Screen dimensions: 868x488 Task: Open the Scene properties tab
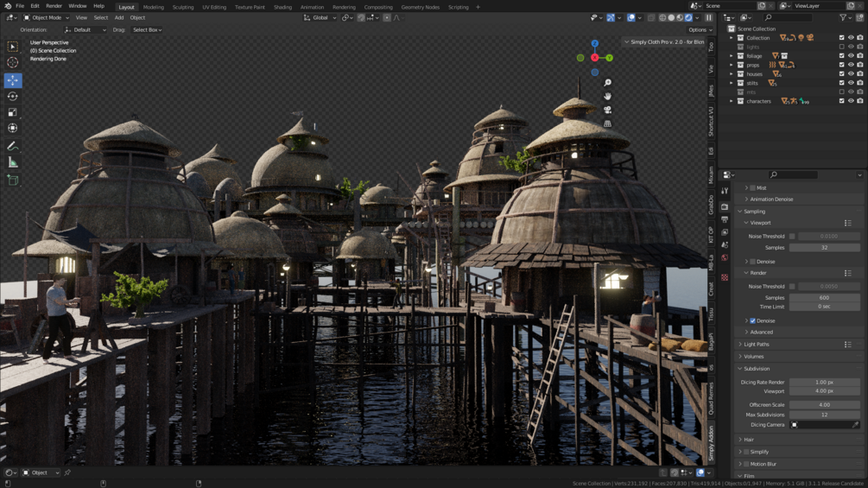(x=725, y=245)
